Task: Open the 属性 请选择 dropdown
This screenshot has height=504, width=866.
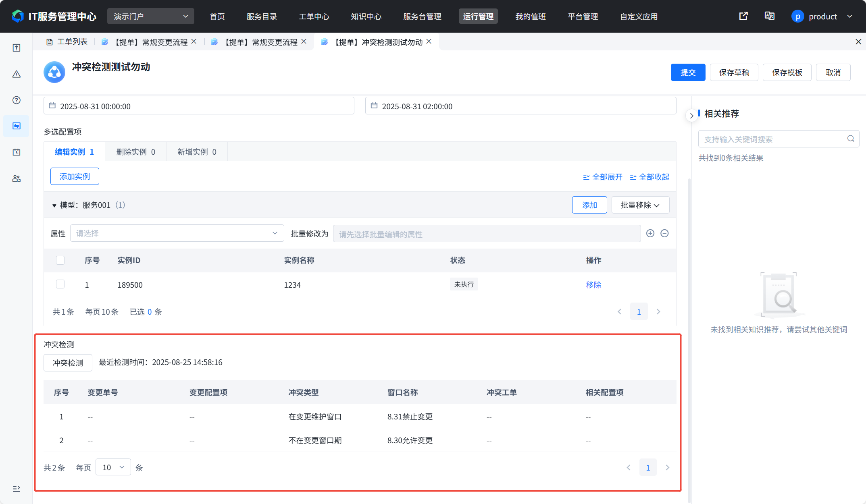Action: click(x=177, y=233)
